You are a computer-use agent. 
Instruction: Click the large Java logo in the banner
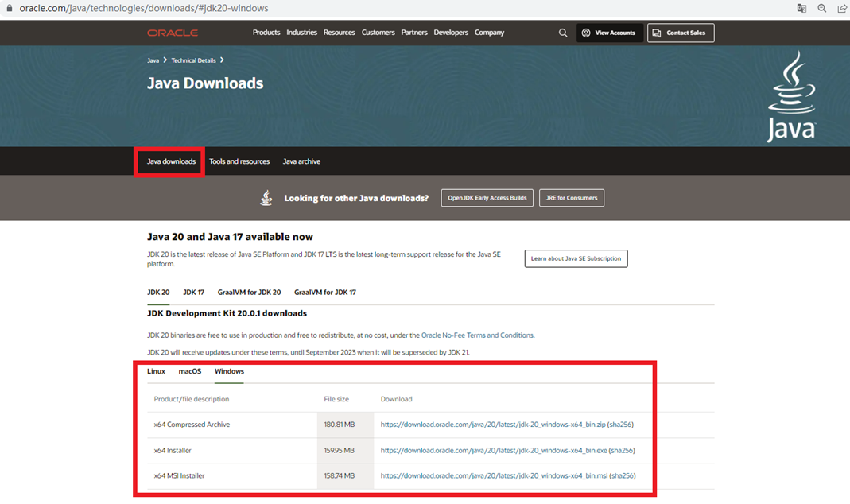(791, 96)
